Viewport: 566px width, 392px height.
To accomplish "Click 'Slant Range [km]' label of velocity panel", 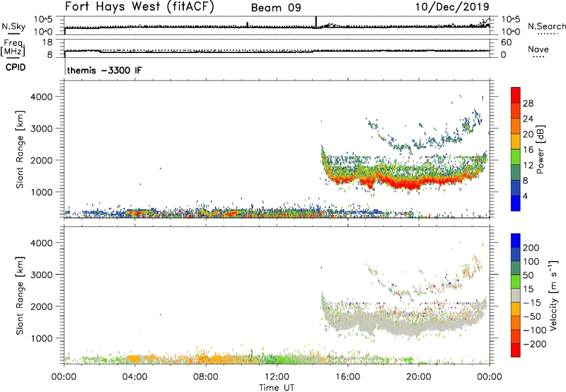I will [x=20, y=296].
